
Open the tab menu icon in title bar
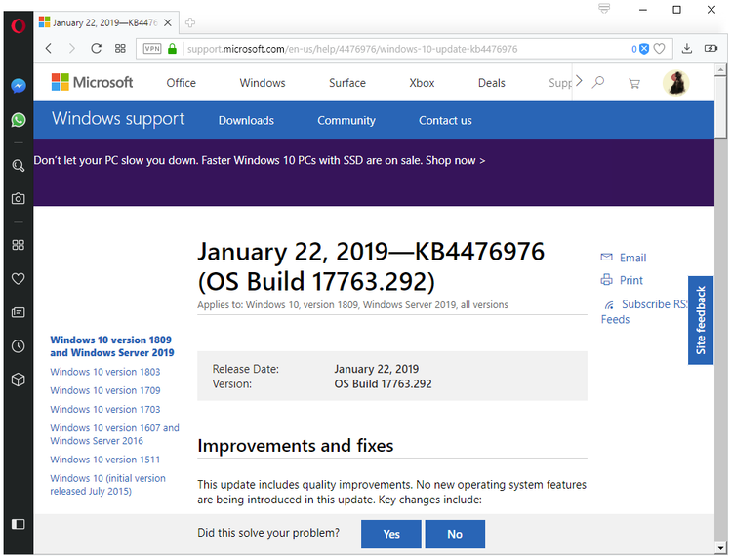(604, 9)
